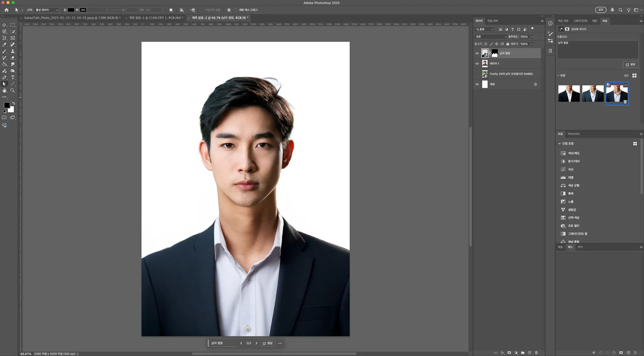Select the Clone Stamp tool
Screen dimensions: 644x356
13,51
